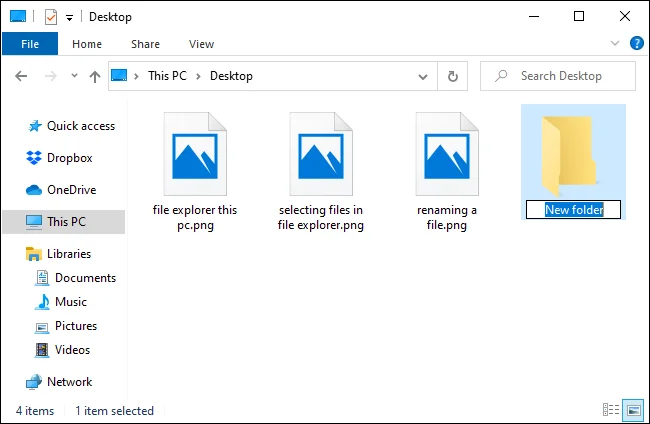
Task: Open the Help question mark icon
Action: point(636,44)
